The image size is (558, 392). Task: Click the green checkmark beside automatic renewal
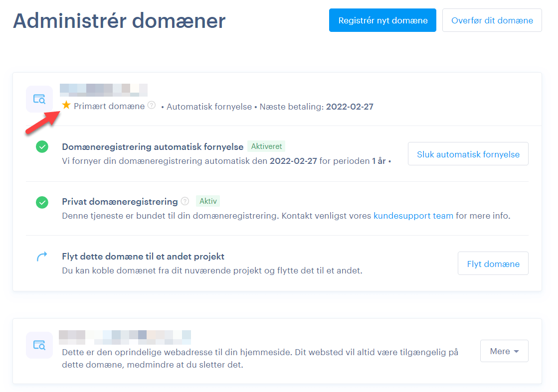coord(42,147)
